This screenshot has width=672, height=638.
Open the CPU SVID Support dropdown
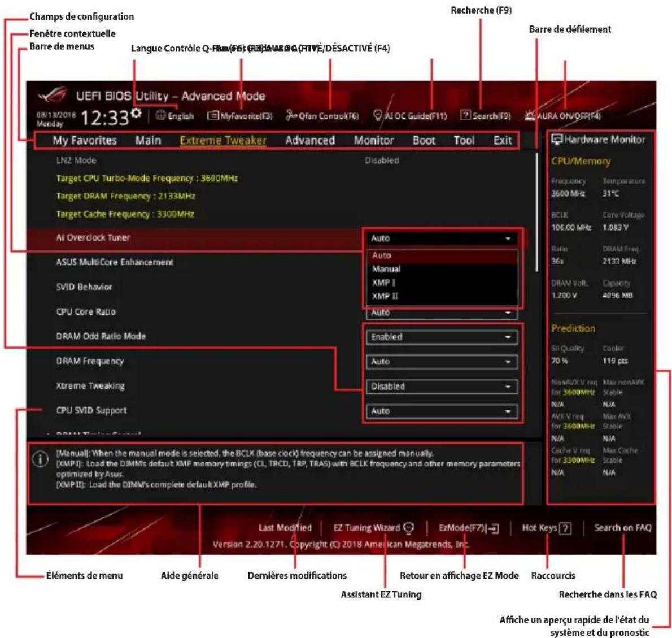click(442, 411)
